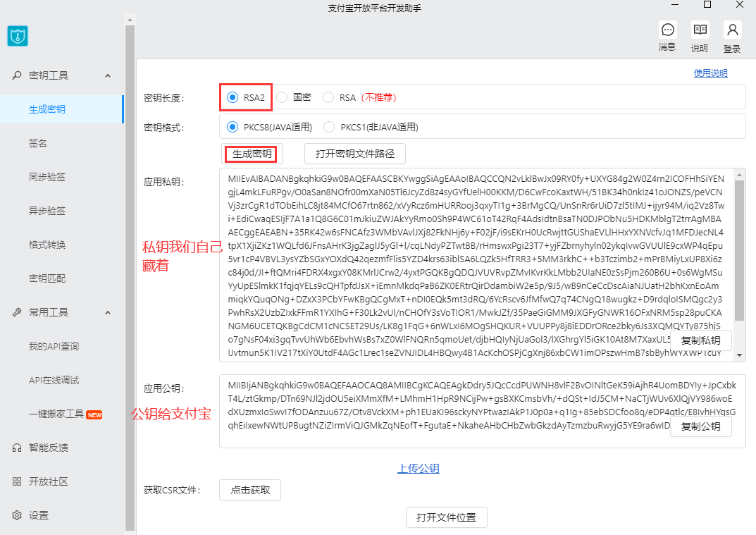Click inside the 应用私钥 text box
The width and height of the screenshot is (756, 535).
(476, 265)
